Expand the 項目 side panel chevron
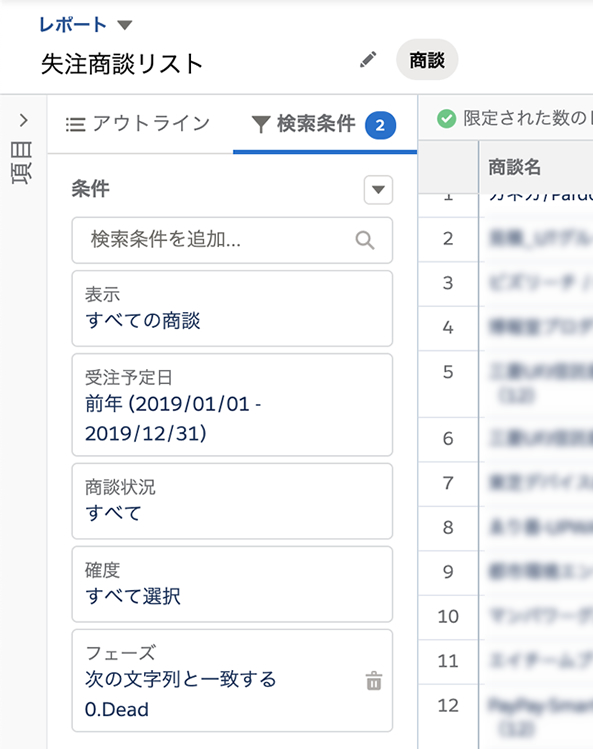Image resolution: width=593 pixels, height=749 pixels. click(23, 120)
